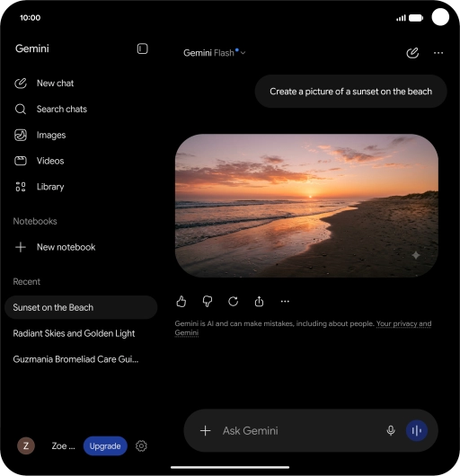460x476 pixels.
Task: Give the response a thumbs up
Action: (x=181, y=302)
